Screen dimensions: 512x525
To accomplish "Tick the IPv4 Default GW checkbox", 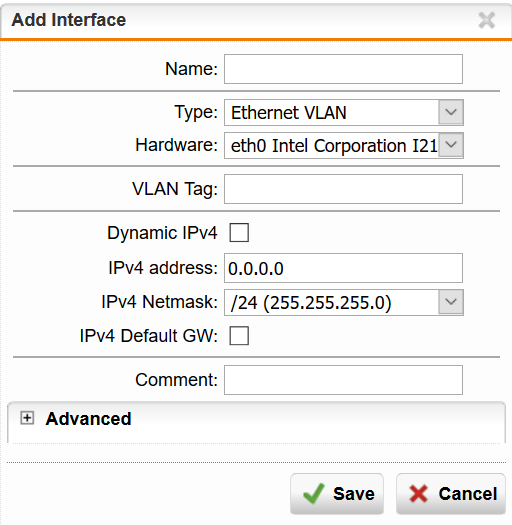I will [x=239, y=335].
